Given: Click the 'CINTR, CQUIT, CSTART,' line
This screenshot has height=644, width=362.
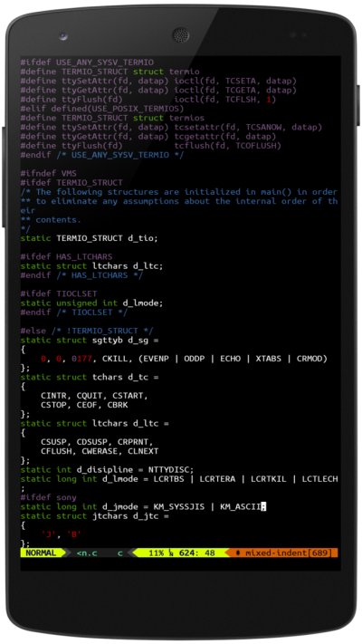Looking at the screenshot, I should coord(94,396).
